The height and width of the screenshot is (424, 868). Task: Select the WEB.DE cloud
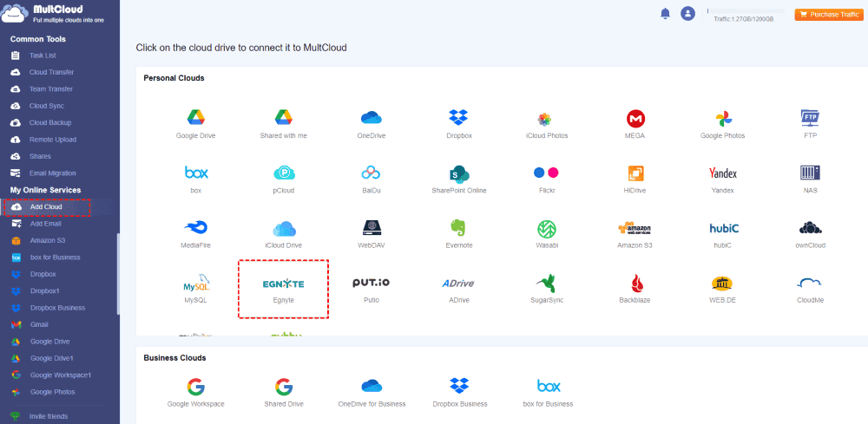[x=722, y=289]
